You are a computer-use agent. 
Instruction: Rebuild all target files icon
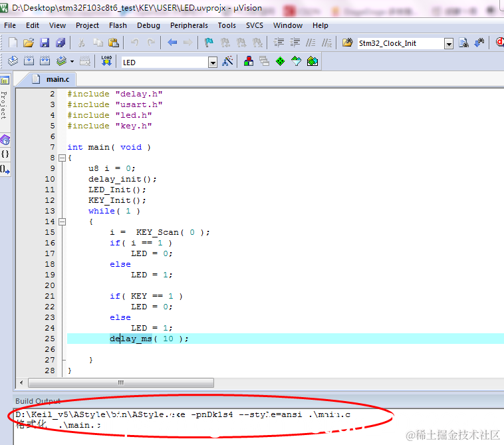point(45,61)
